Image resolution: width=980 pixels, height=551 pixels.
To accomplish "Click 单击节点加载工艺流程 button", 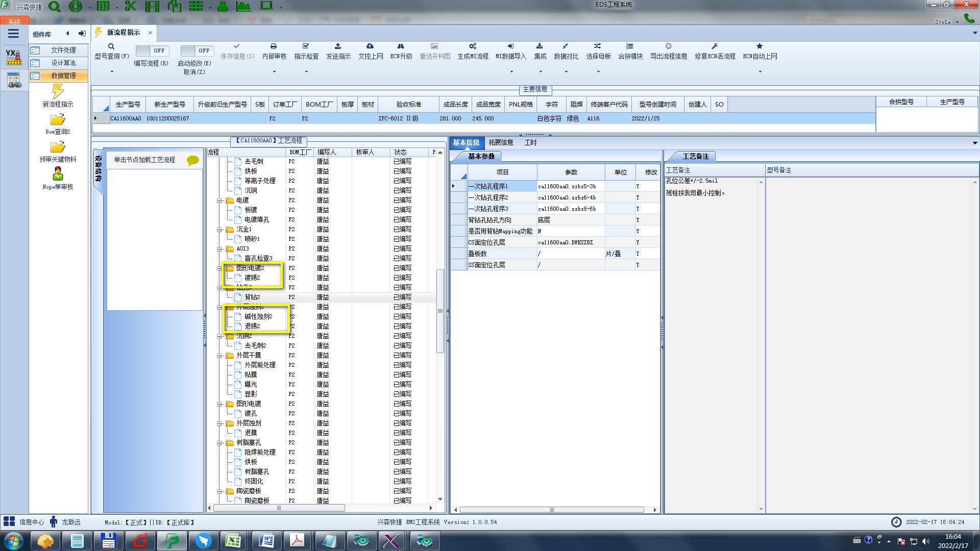I will (144, 160).
